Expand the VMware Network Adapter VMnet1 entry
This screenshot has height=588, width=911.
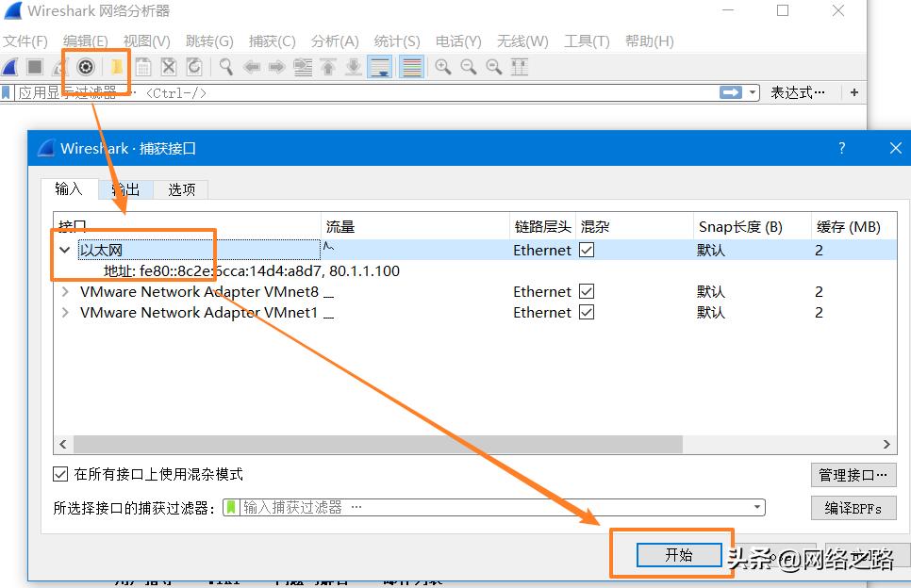point(63,312)
